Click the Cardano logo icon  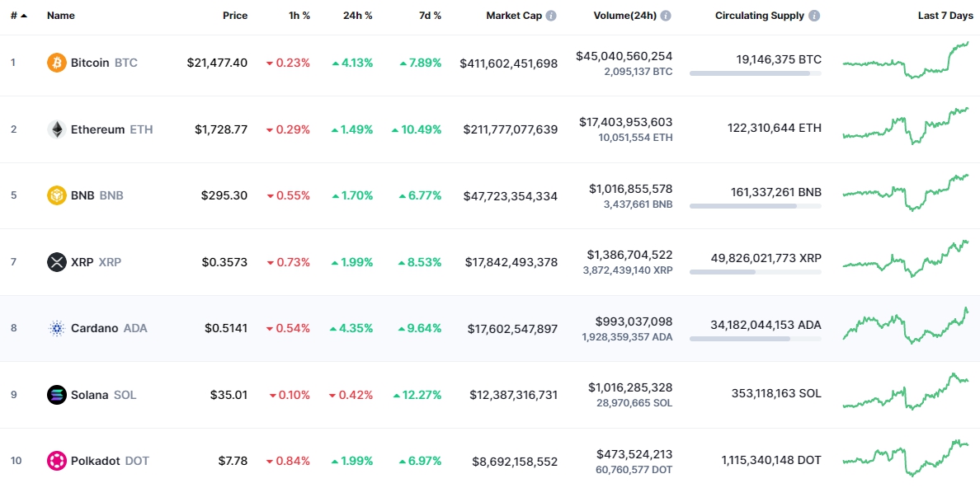(x=57, y=328)
